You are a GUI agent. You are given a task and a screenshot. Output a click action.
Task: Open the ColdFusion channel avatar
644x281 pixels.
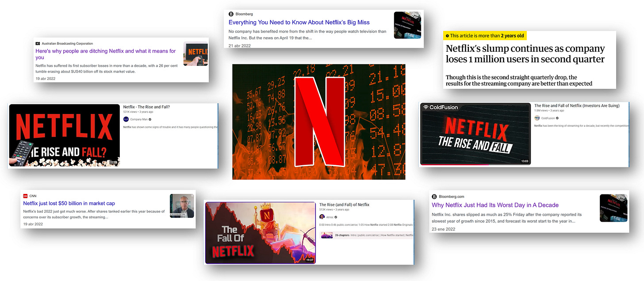pos(537,118)
